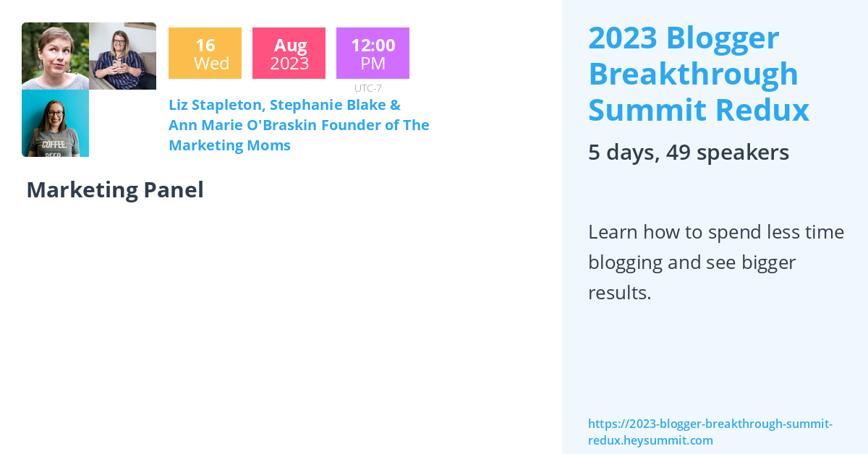Select the Aug month label in the pink block
Screen dimensions: 868x454
[290, 45]
